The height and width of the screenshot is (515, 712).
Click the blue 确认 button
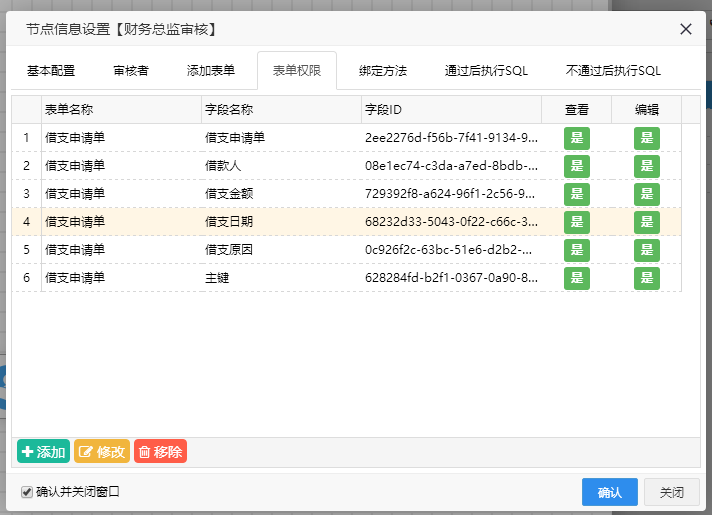tap(609, 492)
